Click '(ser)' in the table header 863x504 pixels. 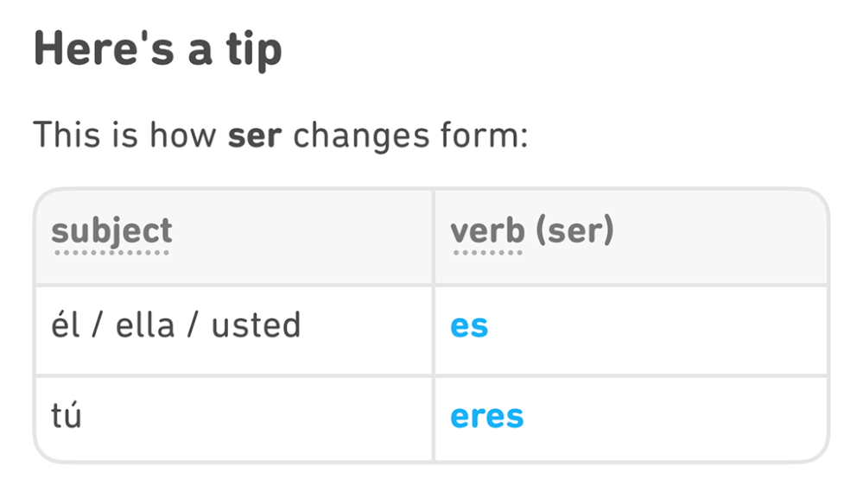point(574,231)
